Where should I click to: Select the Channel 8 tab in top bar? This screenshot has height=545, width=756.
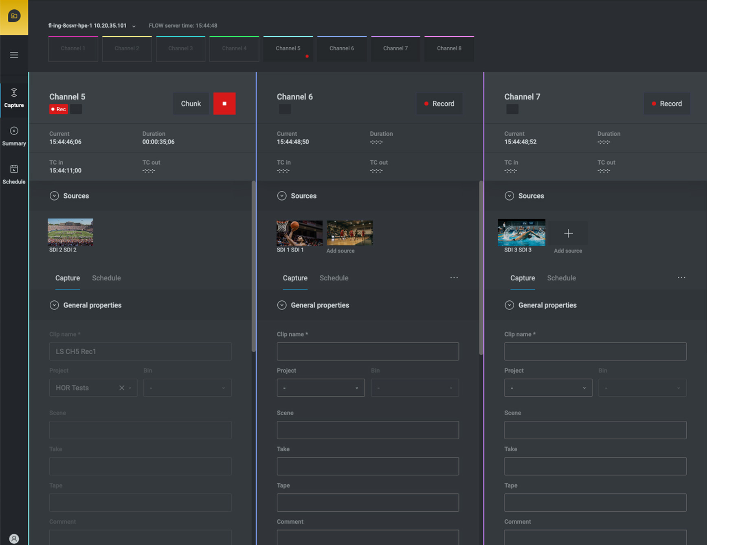click(x=449, y=49)
